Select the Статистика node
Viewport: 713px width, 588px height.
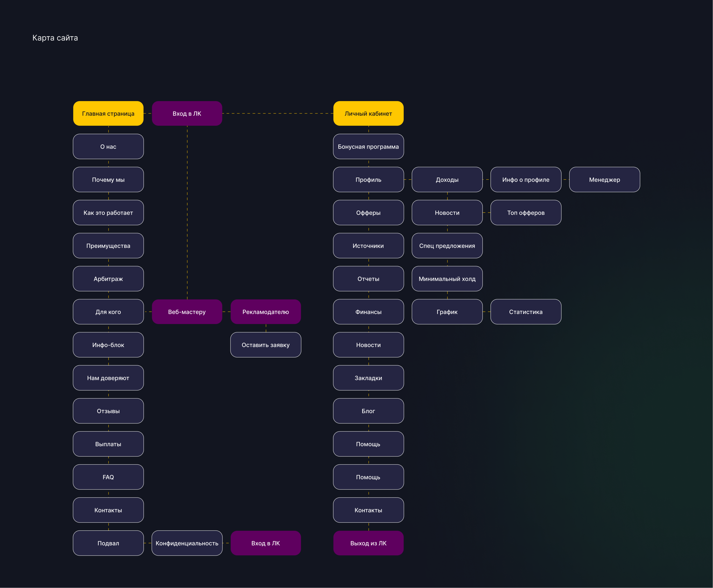(526, 312)
